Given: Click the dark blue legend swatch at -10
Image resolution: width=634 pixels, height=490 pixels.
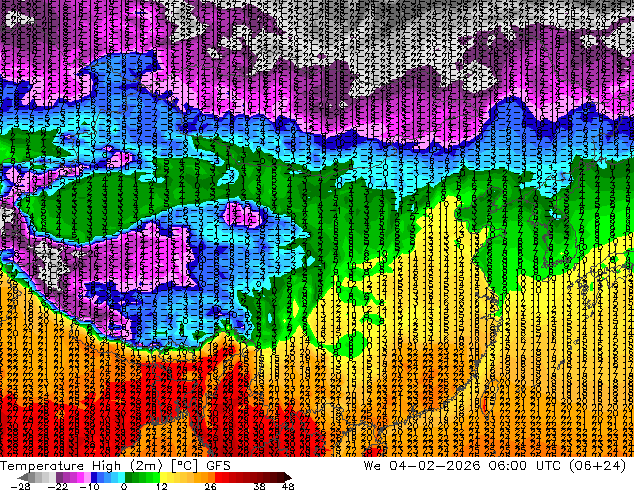Looking at the screenshot, I should pyautogui.click(x=94, y=477).
